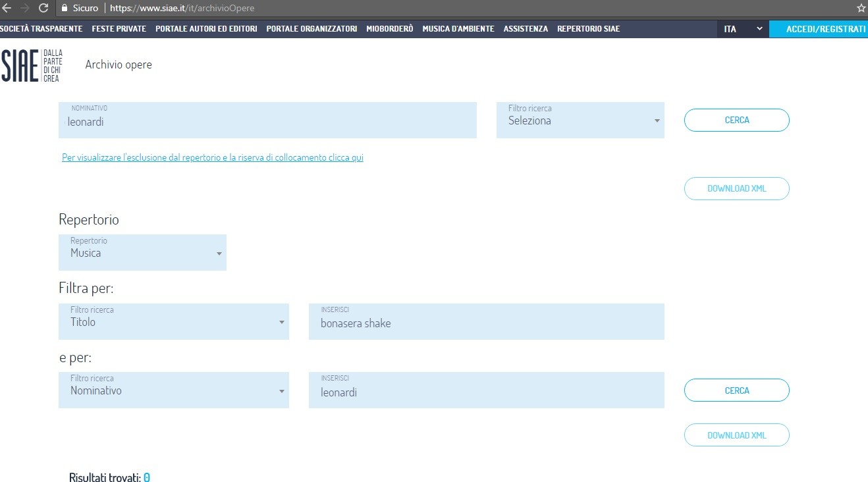Open Società Trasparente menu item
This screenshot has width=868, height=482.
pyautogui.click(x=41, y=29)
